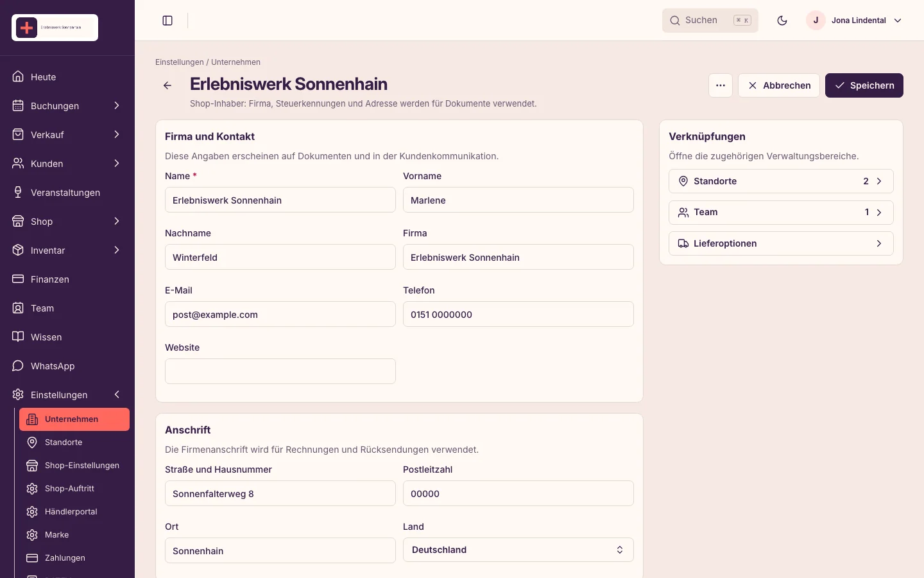The height and width of the screenshot is (578, 924).
Task: Switch to dark mode moon icon
Action: (x=782, y=21)
